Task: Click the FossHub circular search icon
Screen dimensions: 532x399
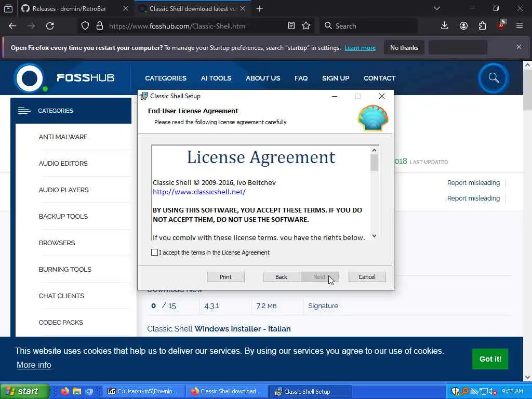Action: click(x=494, y=78)
